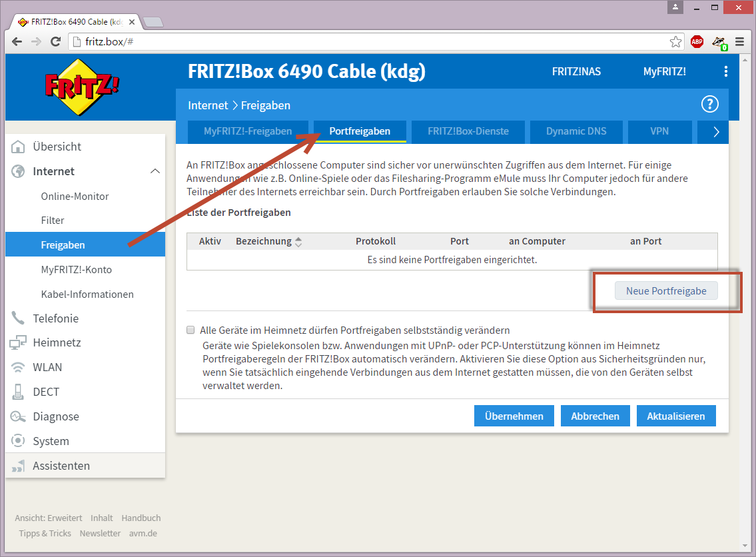
Task: Click 'Ansicht: Erweitert' footer link
Action: tap(48, 518)
